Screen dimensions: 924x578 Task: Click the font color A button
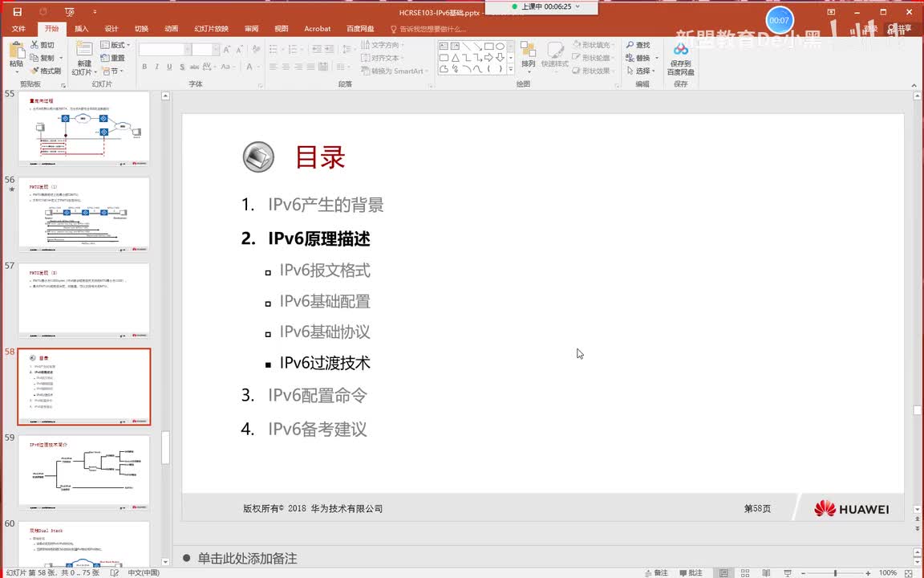pos(249,67)
